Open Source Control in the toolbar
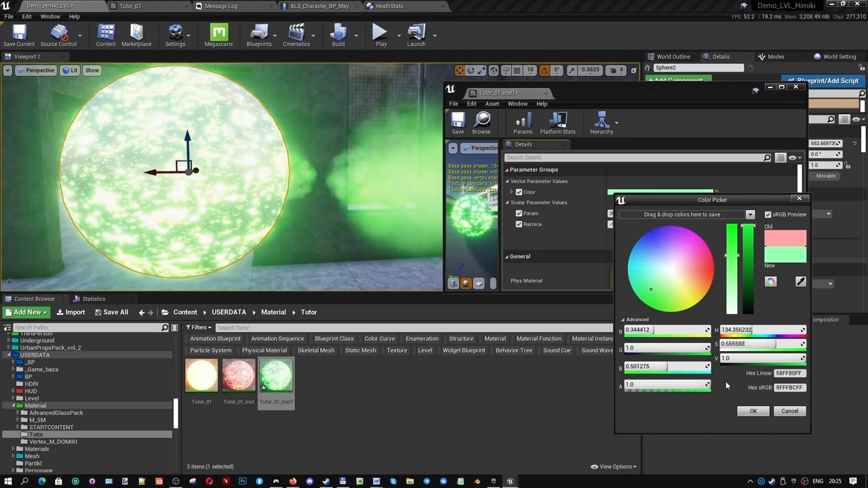The height and width of the screenshot is (488, 868). [58, 36]
